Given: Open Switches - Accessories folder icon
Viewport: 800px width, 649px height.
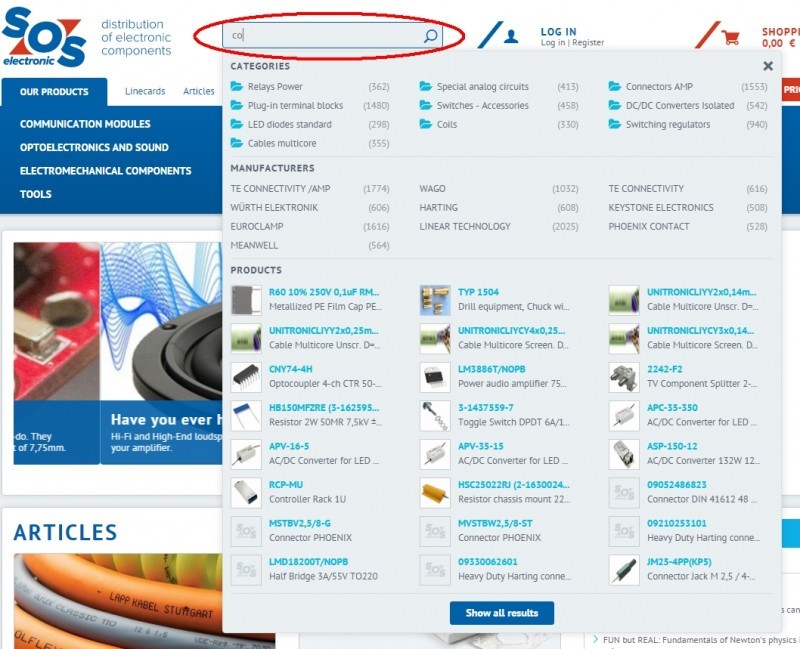Looking at the screenshot, I should coord(426,105).
